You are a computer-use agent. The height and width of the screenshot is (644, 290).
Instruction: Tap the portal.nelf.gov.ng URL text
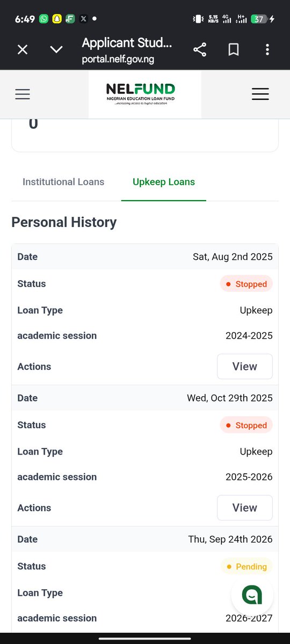[118, 60]
